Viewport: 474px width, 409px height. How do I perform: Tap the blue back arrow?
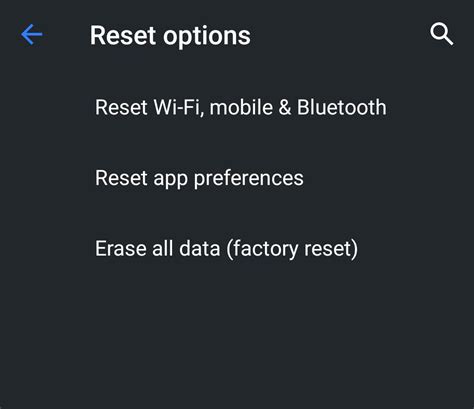pyautogui.click(x=32, y=34)
